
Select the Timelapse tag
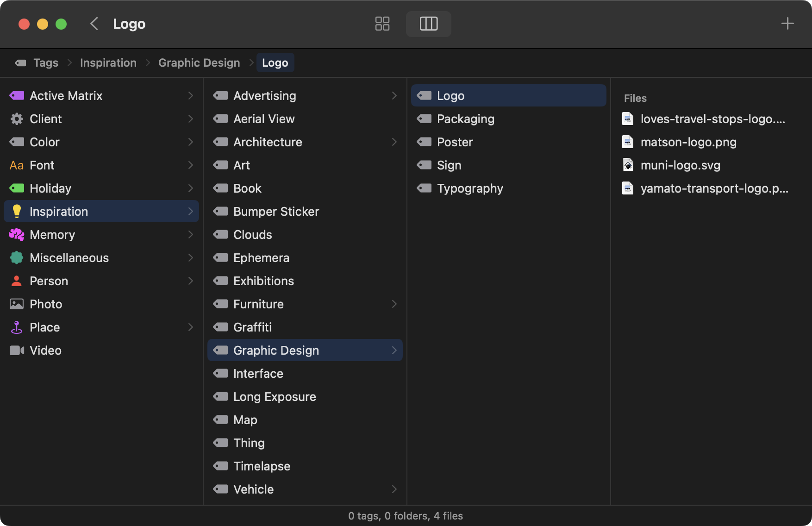(x=305, y=466)
